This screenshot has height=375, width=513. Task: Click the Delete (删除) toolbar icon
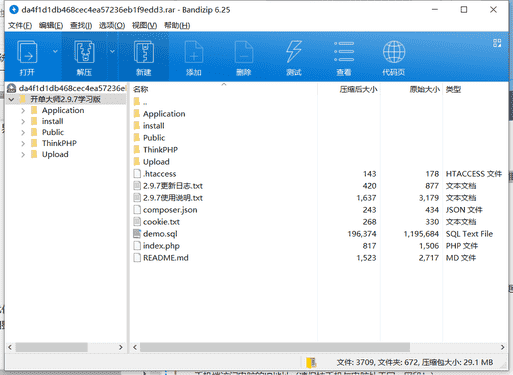tap(244, 52)
